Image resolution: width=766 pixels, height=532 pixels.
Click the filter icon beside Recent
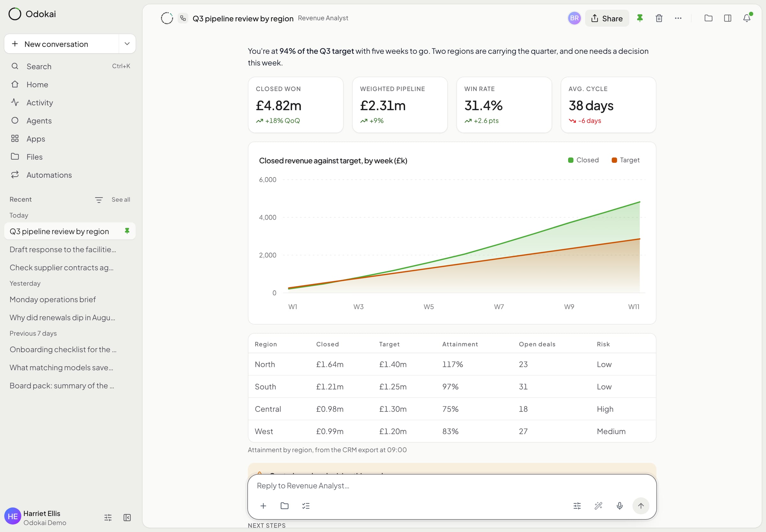click(x=99, y=200)
